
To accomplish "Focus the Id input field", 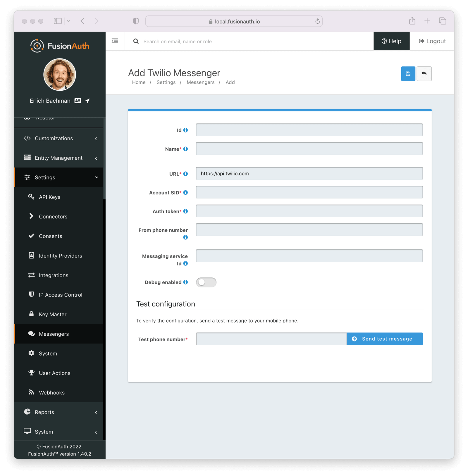I will tap(309, 130).
